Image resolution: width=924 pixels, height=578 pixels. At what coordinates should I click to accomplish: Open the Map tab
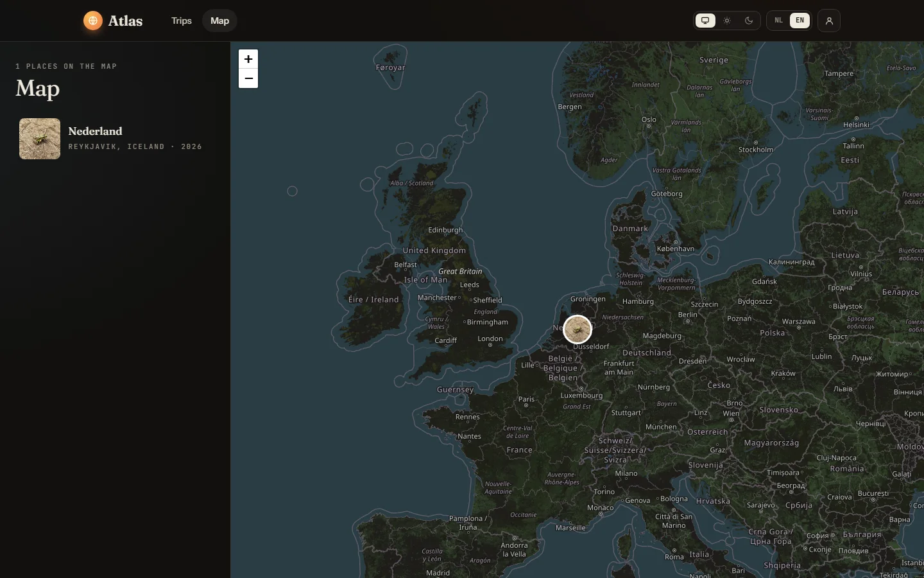pyautogui.click(x=219, y=21)
